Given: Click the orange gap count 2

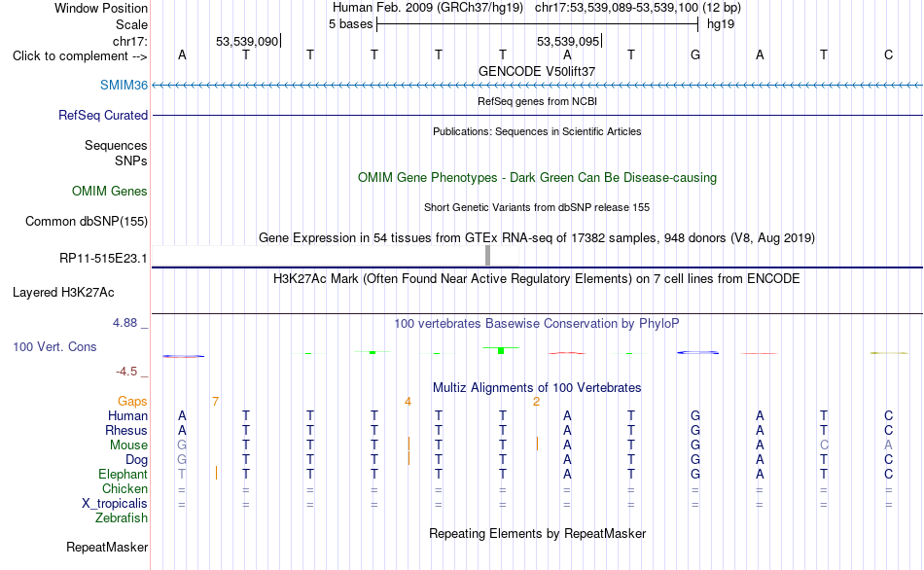Looking at the screenshot, I should (x=536, y=402).
